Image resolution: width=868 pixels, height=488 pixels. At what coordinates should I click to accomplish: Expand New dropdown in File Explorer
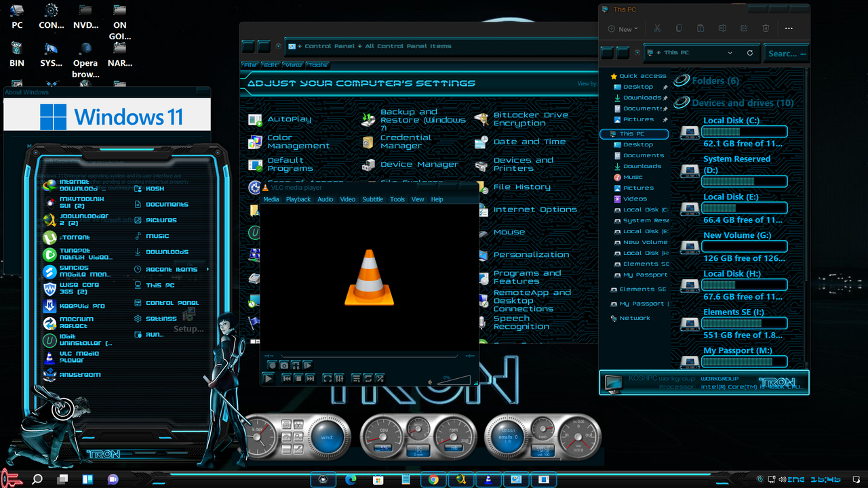(x=623, y=29)
